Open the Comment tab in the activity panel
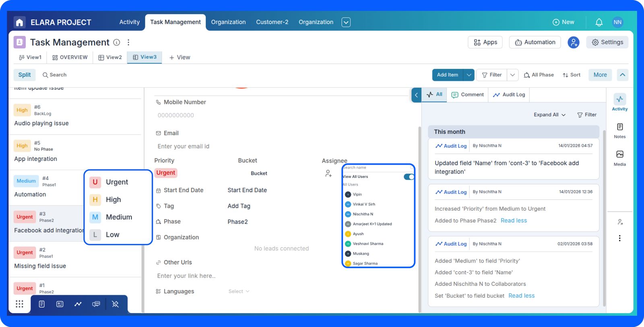The width and height of the screenshot is (644, 327). [468, 95]
